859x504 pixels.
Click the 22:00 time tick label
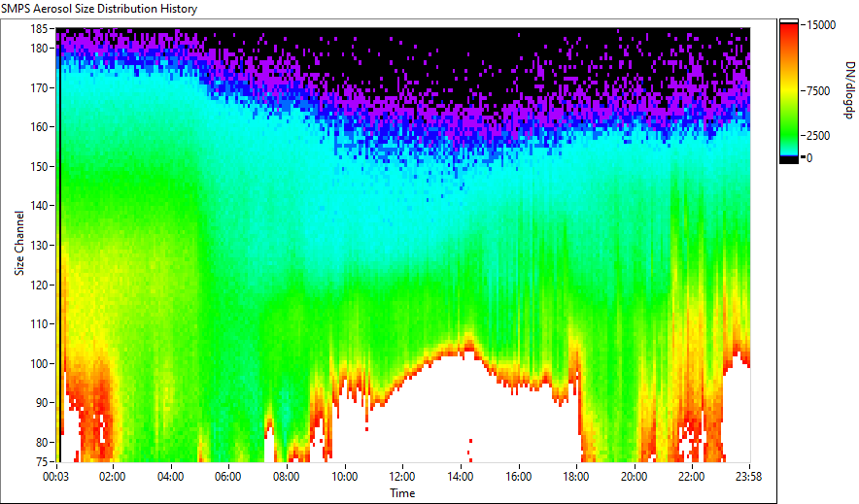[691, 477]
